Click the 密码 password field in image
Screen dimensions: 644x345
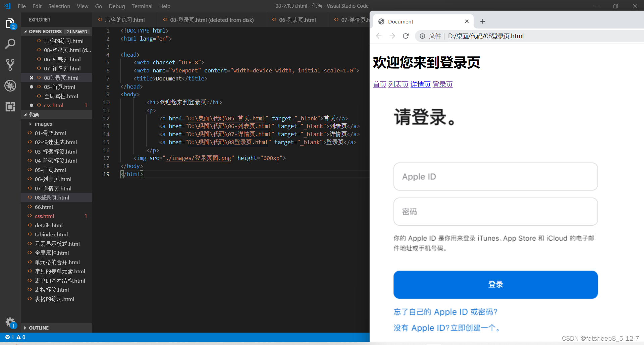click(x=495, y=212)
